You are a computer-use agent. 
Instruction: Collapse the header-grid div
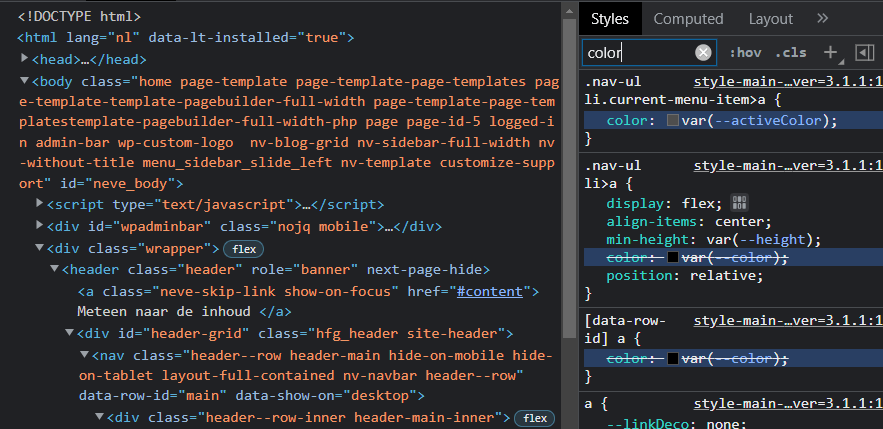[x=70, y=332]
